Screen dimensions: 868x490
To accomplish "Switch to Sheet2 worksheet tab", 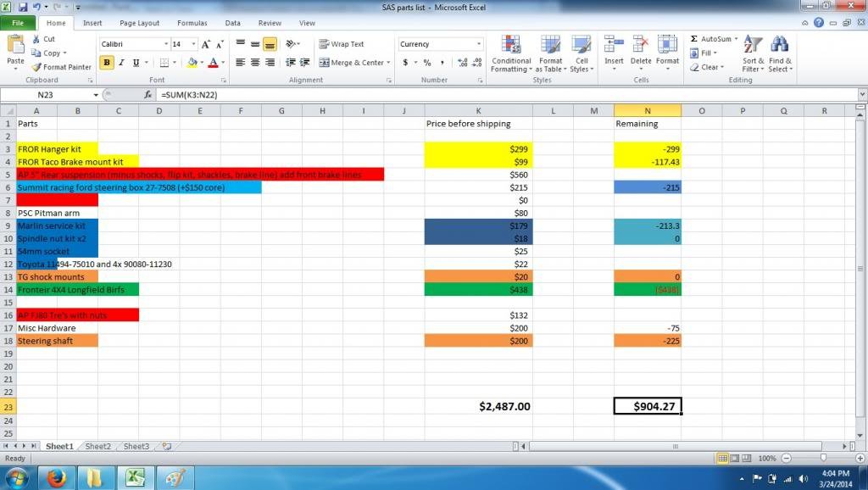I will point(98,446).
